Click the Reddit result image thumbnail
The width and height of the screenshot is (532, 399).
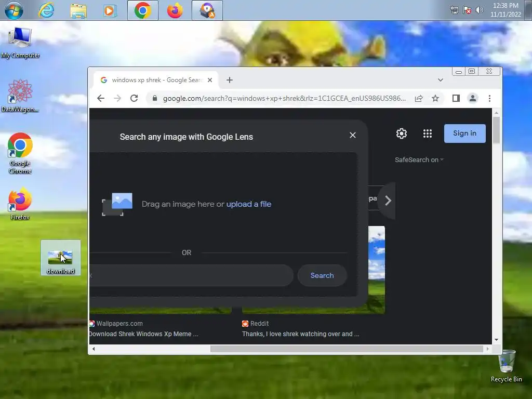coord(377,270)
